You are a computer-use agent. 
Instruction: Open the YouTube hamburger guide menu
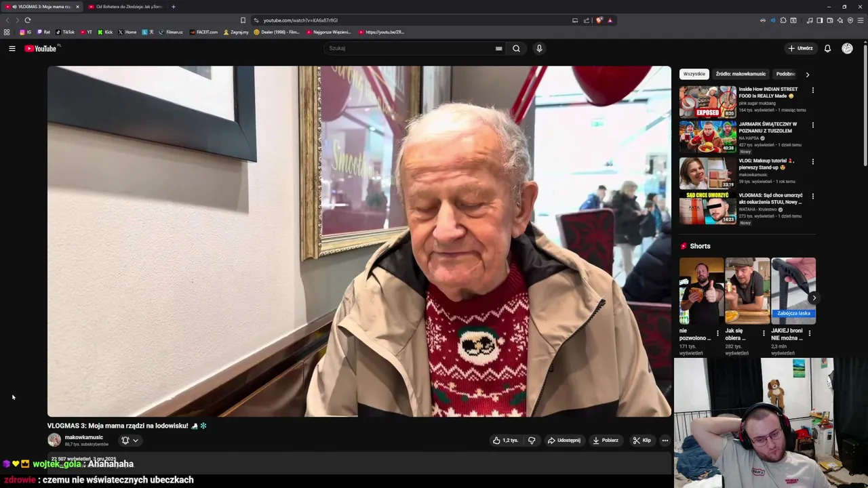[x=12, y=48]
